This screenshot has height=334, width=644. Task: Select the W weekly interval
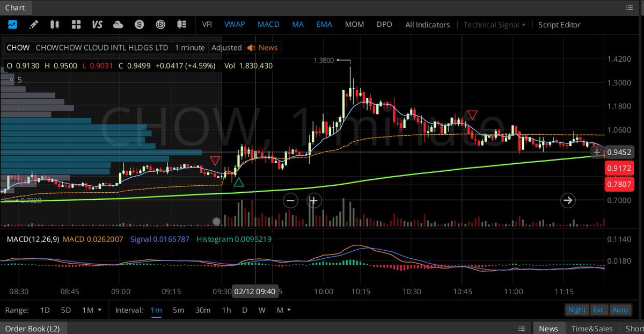click(x=262, y=310)
